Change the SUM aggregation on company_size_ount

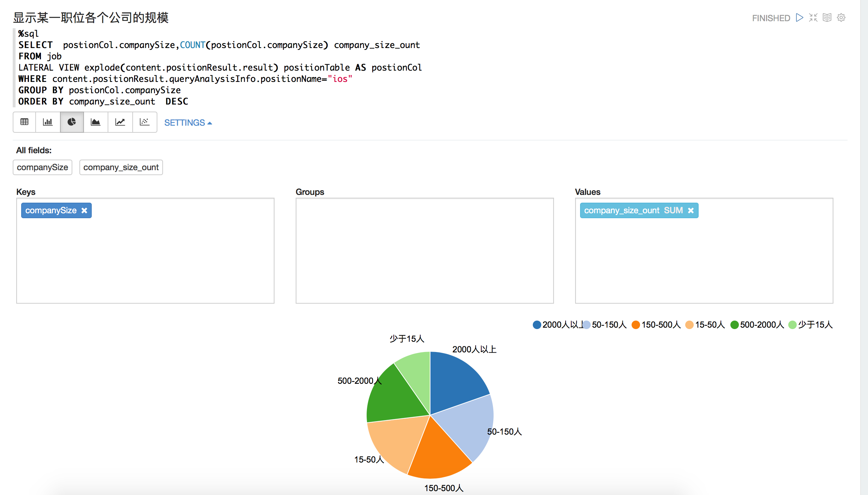(x=673, y=210)
